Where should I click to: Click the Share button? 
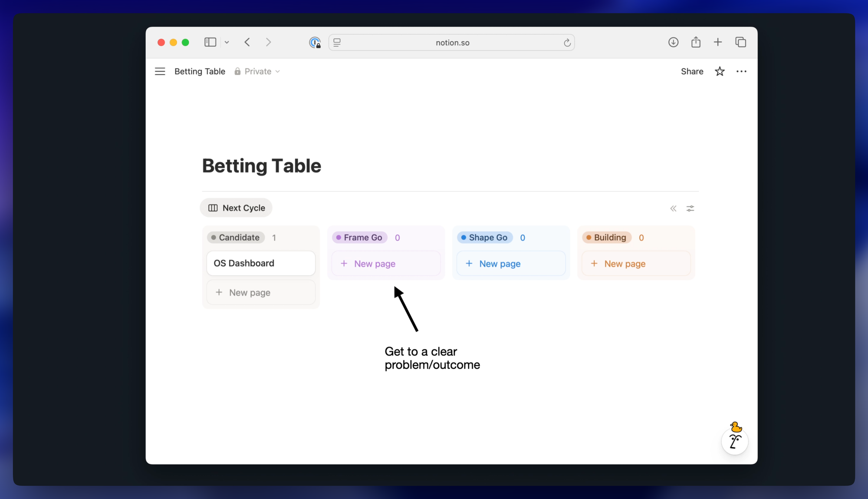pos(692,71)
